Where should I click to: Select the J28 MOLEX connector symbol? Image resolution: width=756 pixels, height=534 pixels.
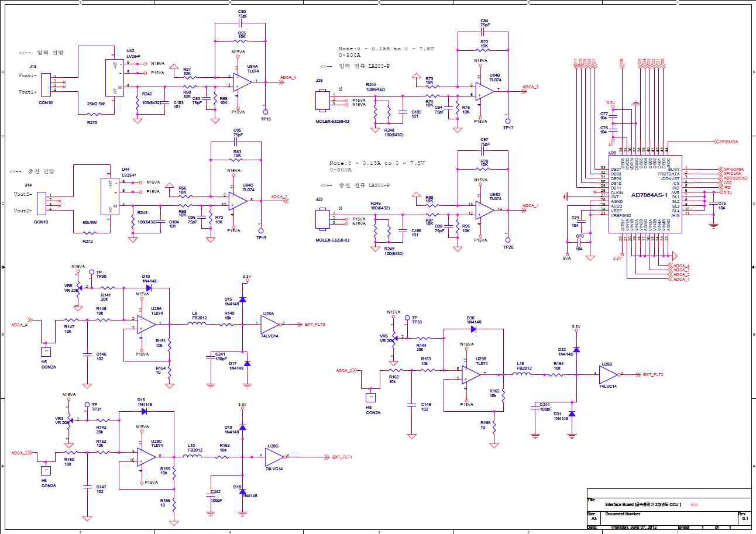(322, 99)
